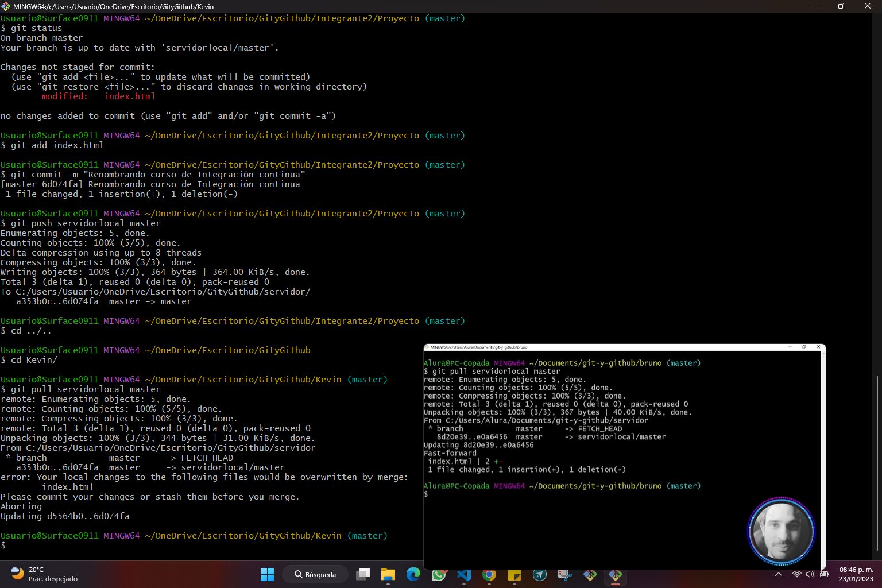The width and height of the screenshot is (882, 588).
Task: Open Task View from the taskbar
Action: [363, 574]
